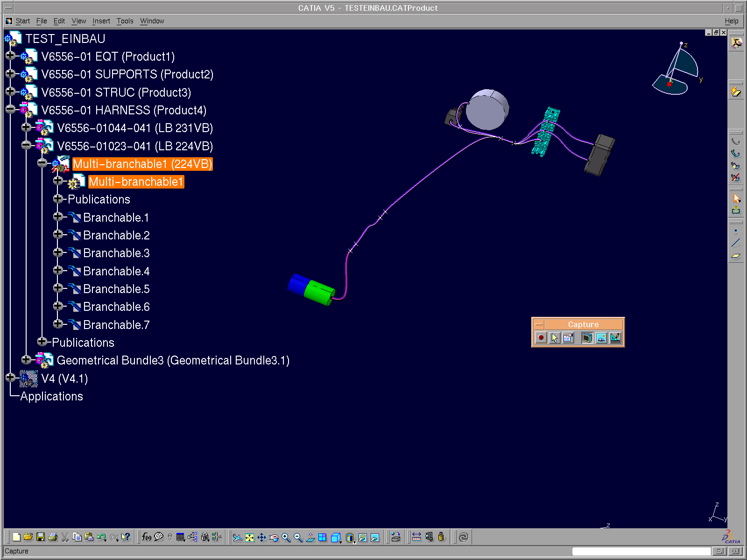Click the Paste clipboard icon
Image resolution: width=747 pixels, height=560 pixels.
pos(89,537)
